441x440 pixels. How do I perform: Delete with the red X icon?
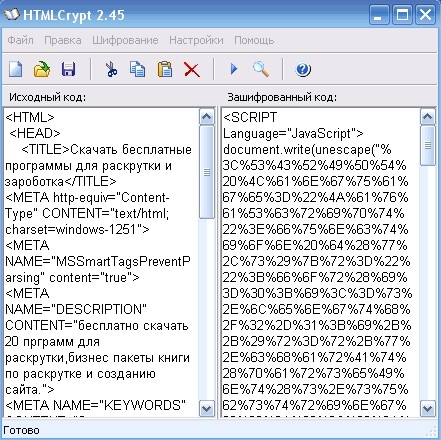[192, 70]
